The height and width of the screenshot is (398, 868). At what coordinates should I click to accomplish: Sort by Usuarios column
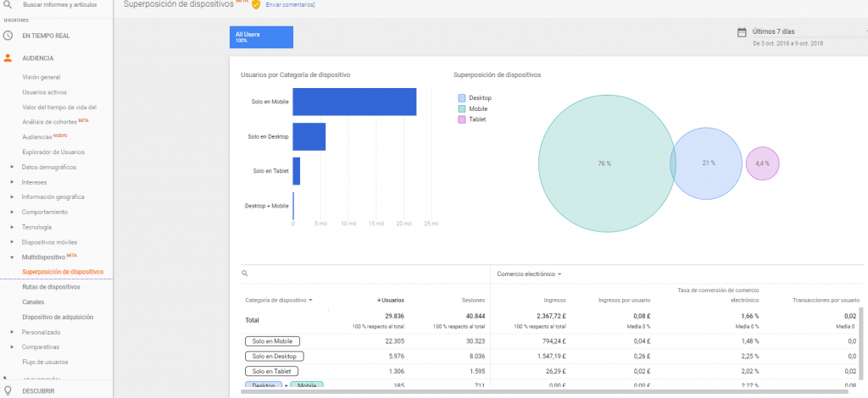click(390, 300)
